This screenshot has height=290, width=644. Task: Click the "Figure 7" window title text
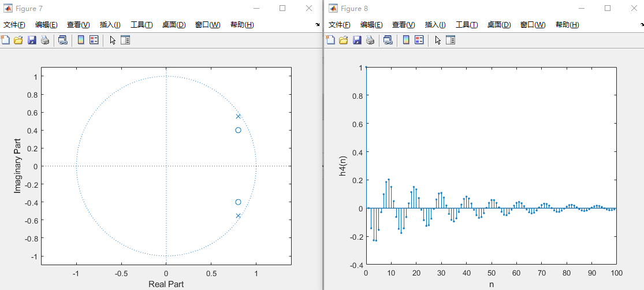(29, 8)
